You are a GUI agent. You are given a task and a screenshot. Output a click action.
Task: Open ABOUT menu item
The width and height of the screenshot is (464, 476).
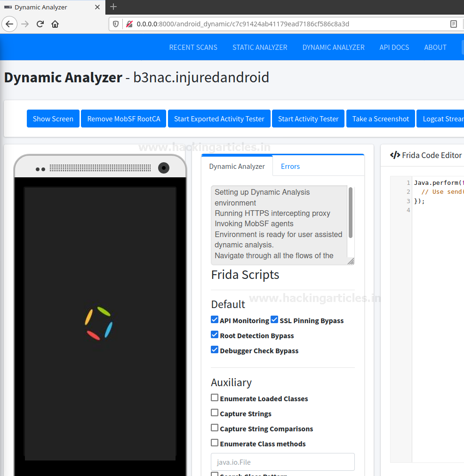pos(435,48)
